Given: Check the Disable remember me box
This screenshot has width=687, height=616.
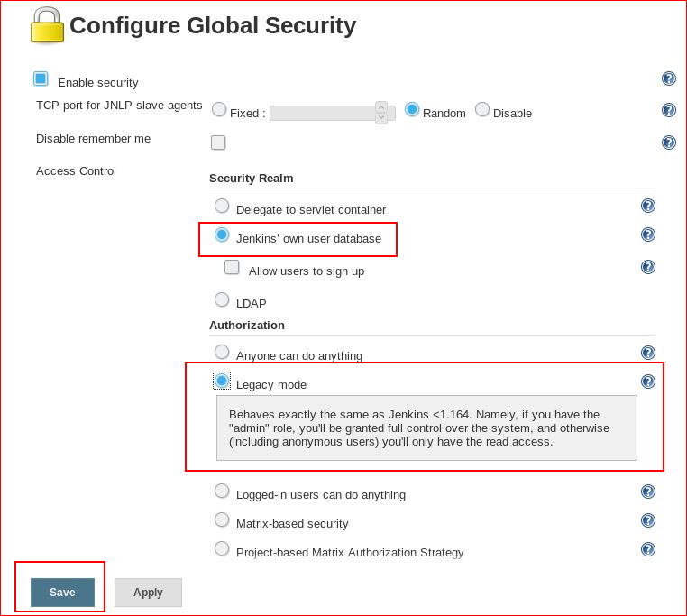Looking at the screenshot, I should (x=218, y=143).
